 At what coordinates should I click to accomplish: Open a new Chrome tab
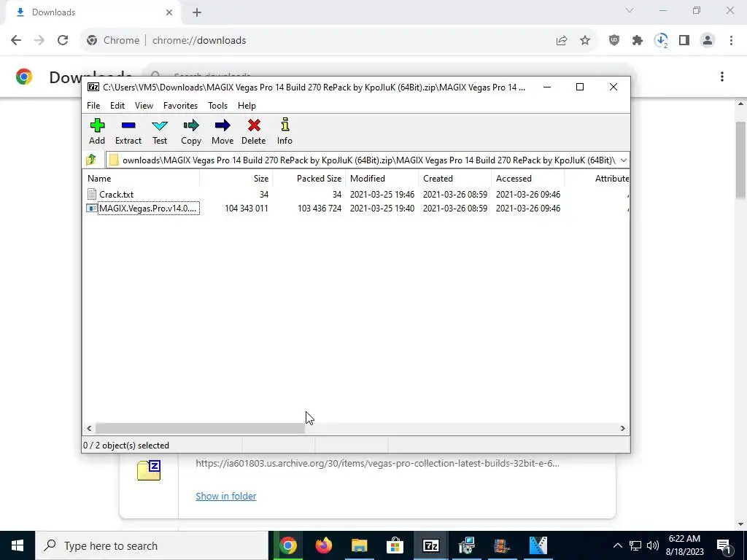197,12
